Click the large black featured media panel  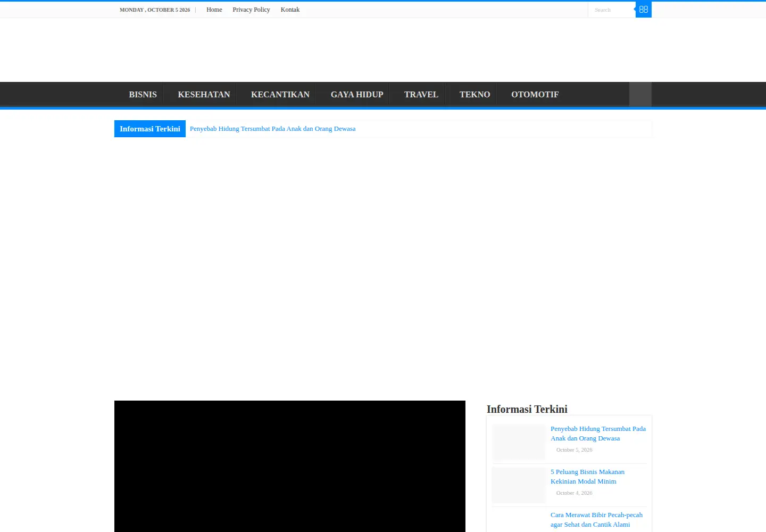(x=290, y=466)
